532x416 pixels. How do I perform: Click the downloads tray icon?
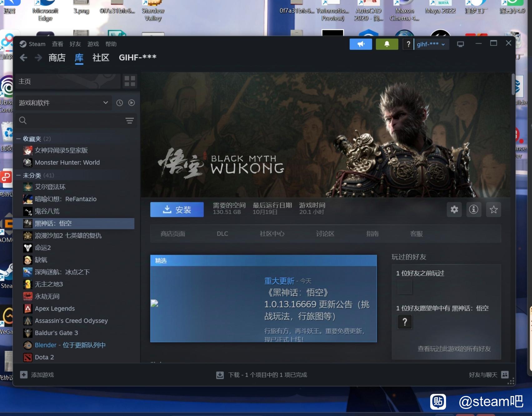(220, 375)
